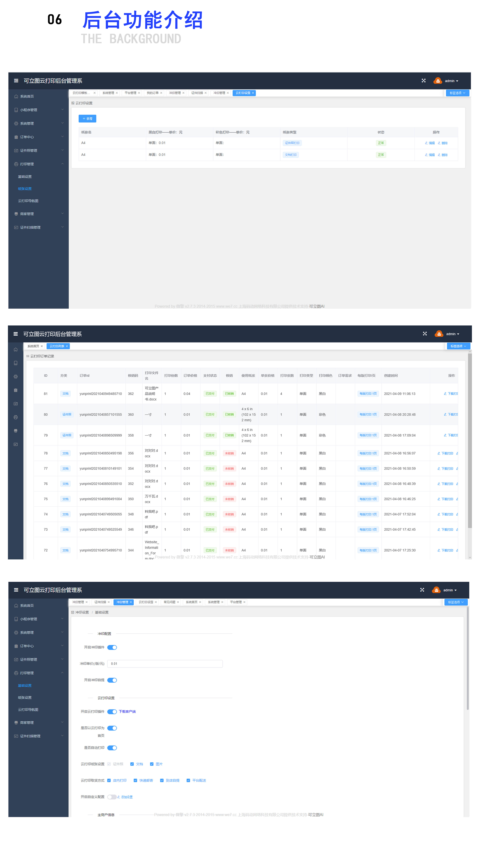This screenshot has width=479, height=868.
Task: Click the 下载客户端 link
Action: (x=127, y=712)
